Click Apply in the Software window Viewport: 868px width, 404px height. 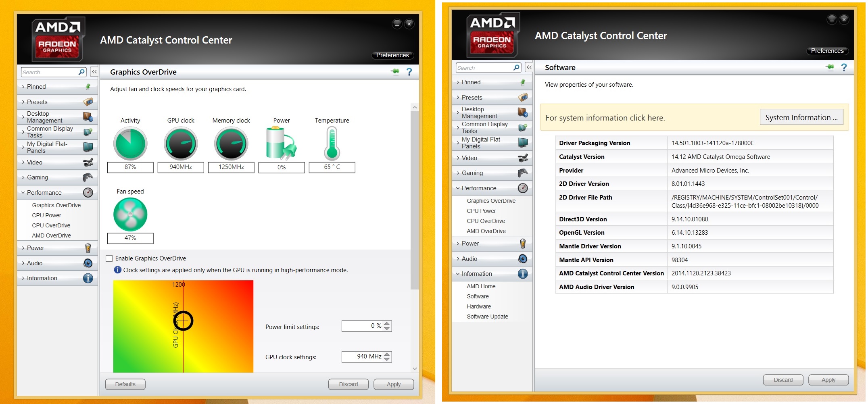[x=828, y=380]
